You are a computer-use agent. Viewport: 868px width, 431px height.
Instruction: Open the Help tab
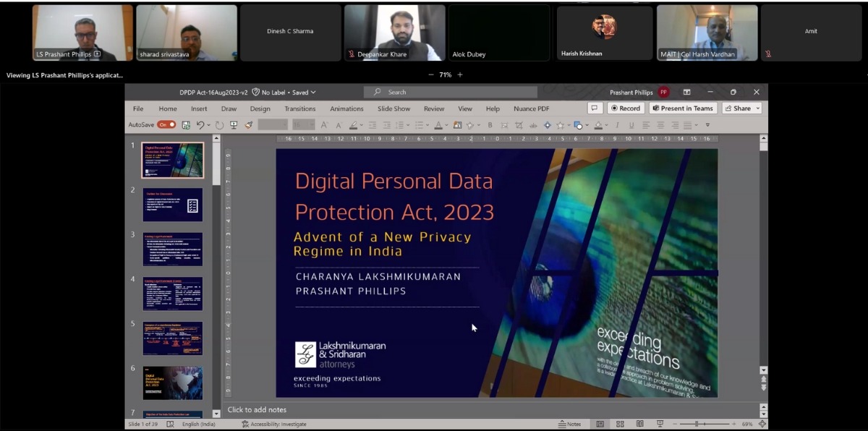493,108
